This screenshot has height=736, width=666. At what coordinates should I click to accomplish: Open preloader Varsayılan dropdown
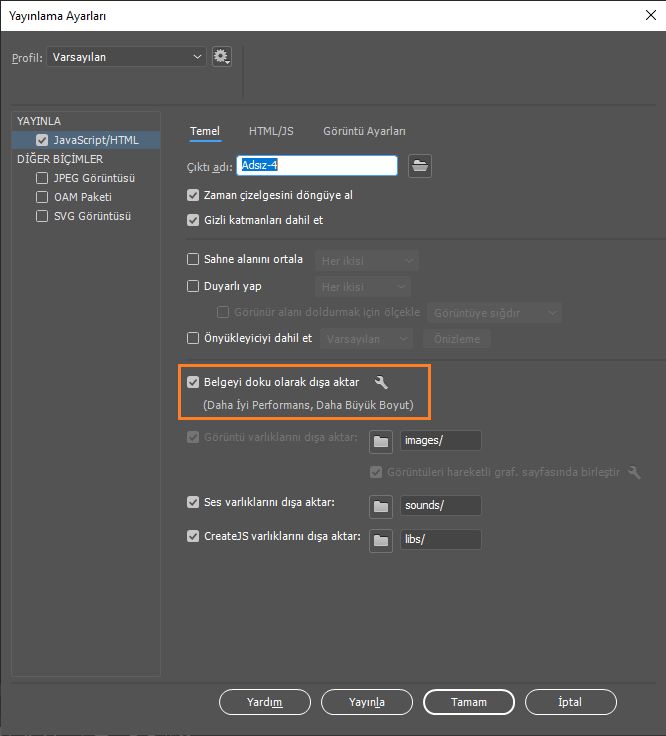click(367, 339)
